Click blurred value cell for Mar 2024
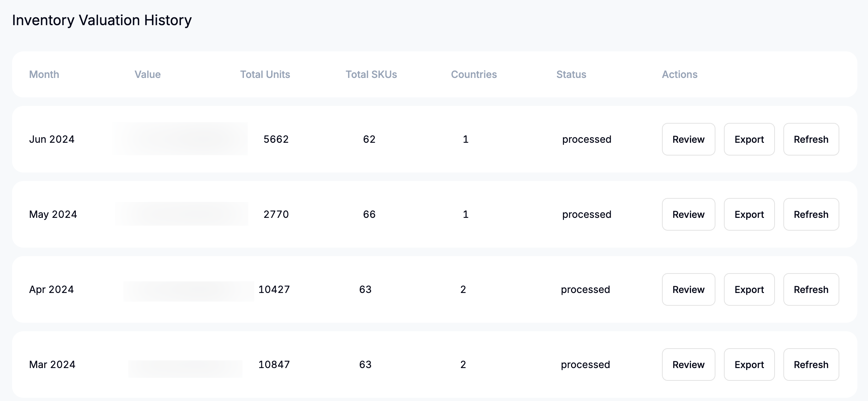Viewport: 868px width, 401px height. pyautogui.click(x=185, y=369)
